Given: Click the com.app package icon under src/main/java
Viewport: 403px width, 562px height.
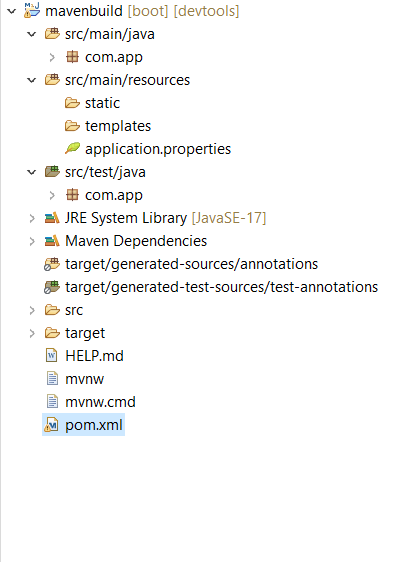Looking at the screenshot, I should 72,57.
